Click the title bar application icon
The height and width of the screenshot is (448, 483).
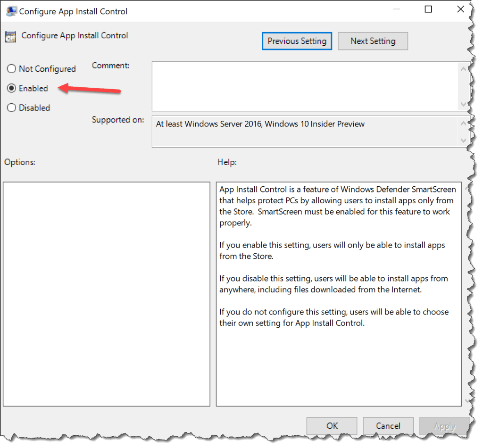pos(11,10)
